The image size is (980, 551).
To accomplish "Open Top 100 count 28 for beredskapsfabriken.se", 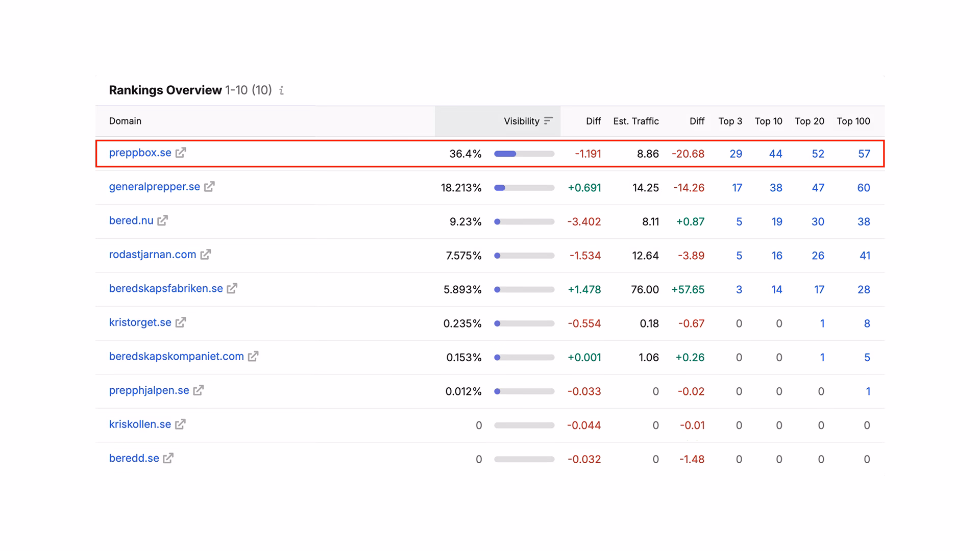I will click(864, 289).
